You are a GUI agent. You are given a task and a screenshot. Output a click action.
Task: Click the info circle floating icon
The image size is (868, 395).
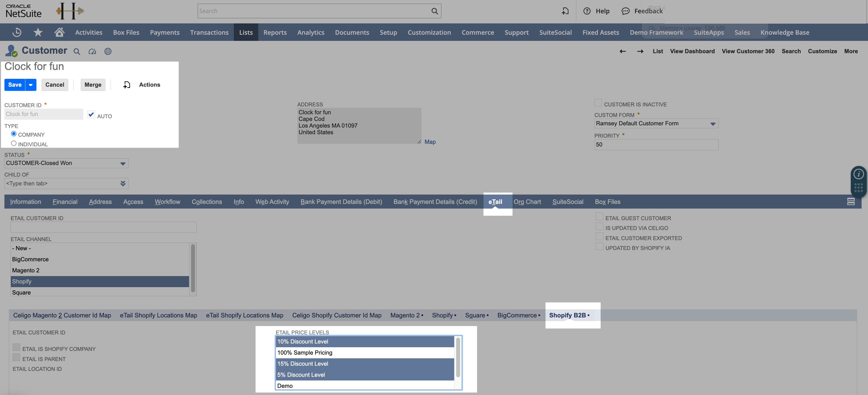(x=859, y=174)
